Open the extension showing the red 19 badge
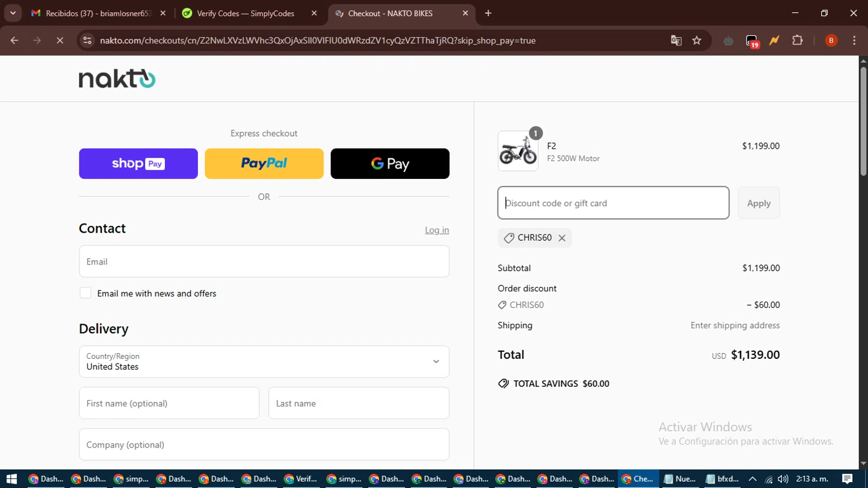The width and height of the screenshot is (868, 488). [752, 41]
